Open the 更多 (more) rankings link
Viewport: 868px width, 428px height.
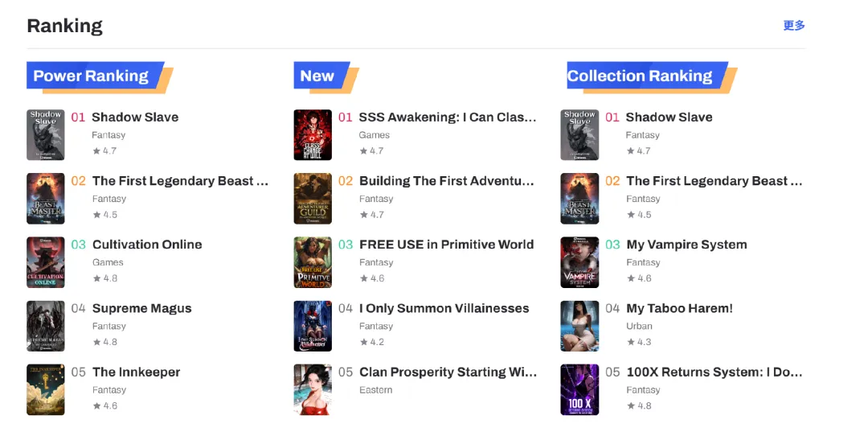pos(794,26)
